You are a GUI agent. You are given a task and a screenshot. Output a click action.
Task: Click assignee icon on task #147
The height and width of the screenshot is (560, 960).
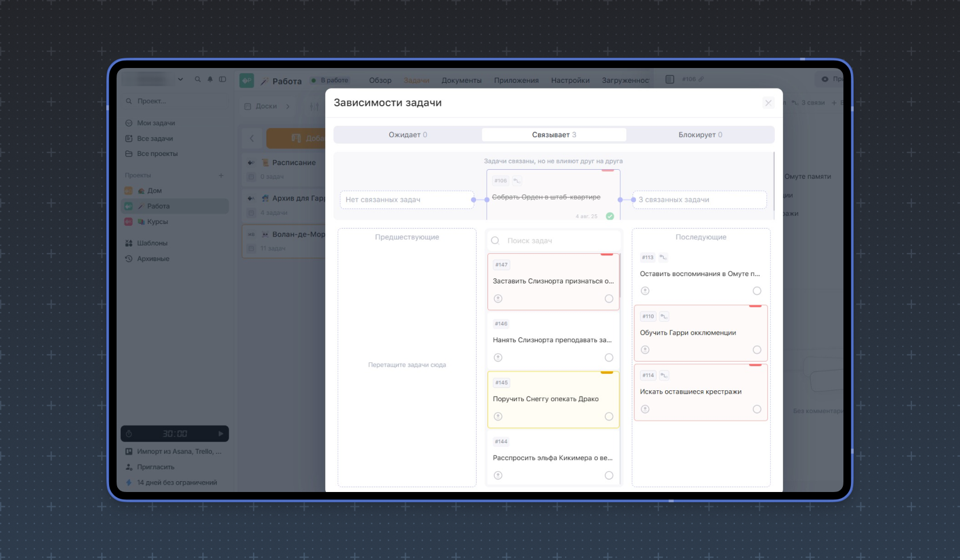(498, 299)
